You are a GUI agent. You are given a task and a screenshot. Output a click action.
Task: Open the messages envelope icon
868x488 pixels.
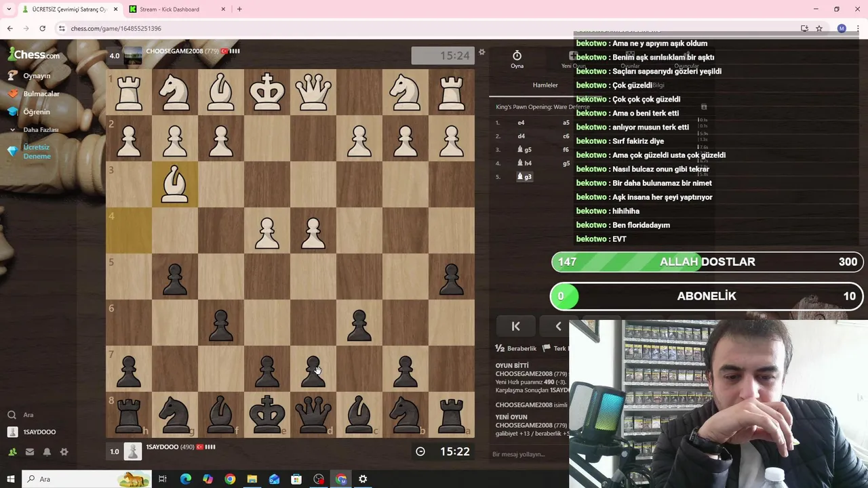click(30, 451)
